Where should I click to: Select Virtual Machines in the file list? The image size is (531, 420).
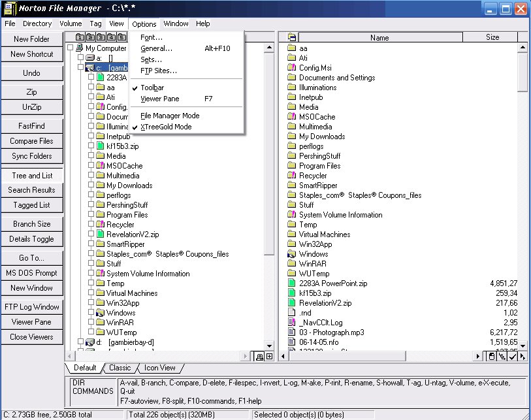tap(325, 234)
